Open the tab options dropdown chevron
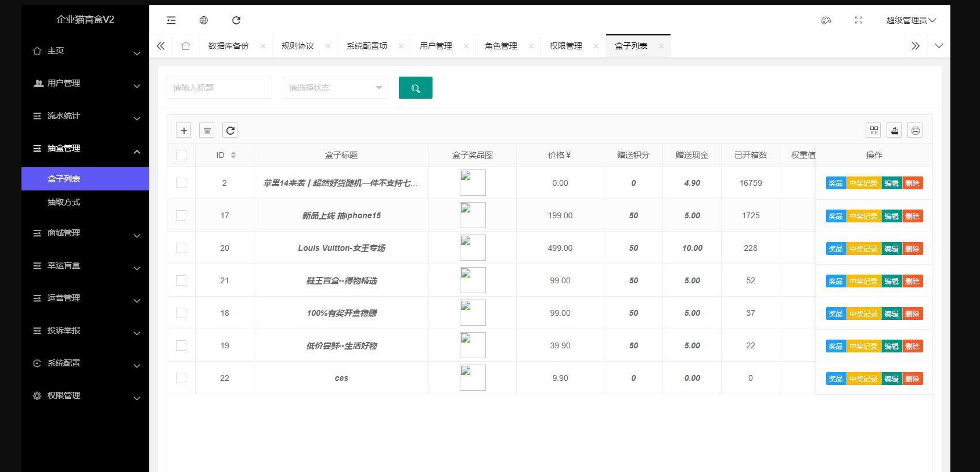980x472 pixels. (939, 46)
